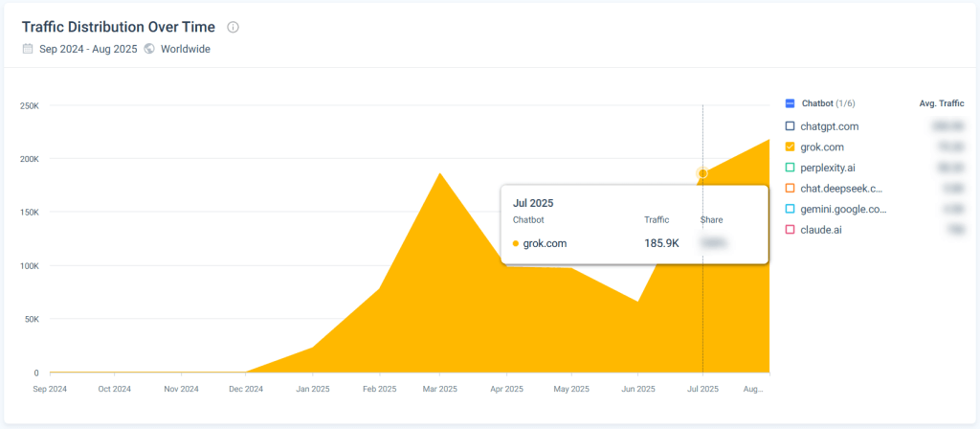Viewport: 980px width, 429px height.
Task: Click the Chatbot legend header label
Action: tap(817, 103)
